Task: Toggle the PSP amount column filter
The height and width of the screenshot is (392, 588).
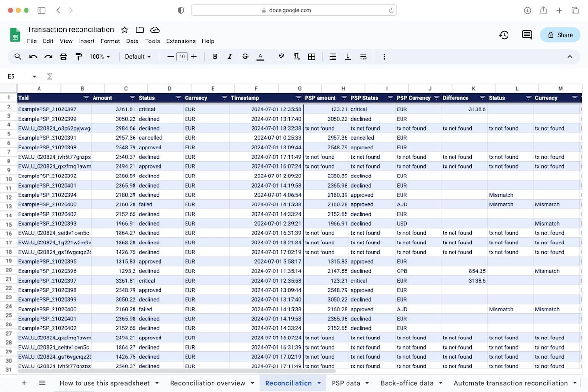Action: tap(344, 98)
